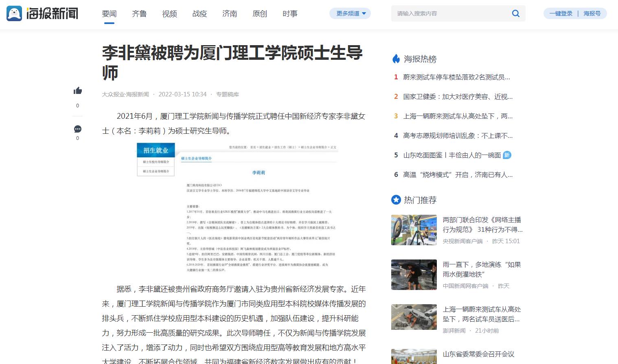Open comments via speech bubble icon

click(x=78, y=129)
